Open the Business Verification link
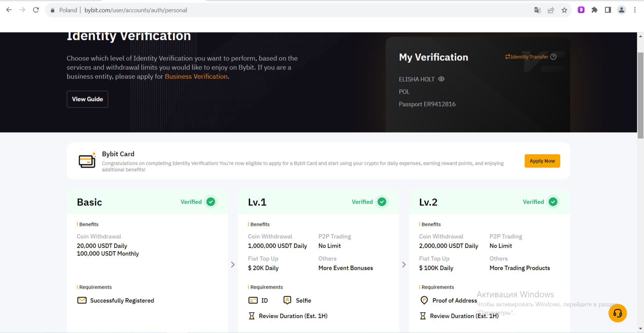The height and width of the screenshot is (333, 644). (x=196, y=77)
